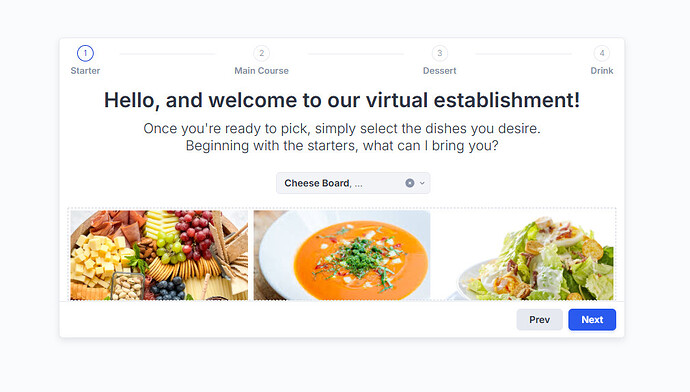The height and width of the screenshot is (392, 690).
Task: Select the cheese board platter image
Action: click(159, 255)
